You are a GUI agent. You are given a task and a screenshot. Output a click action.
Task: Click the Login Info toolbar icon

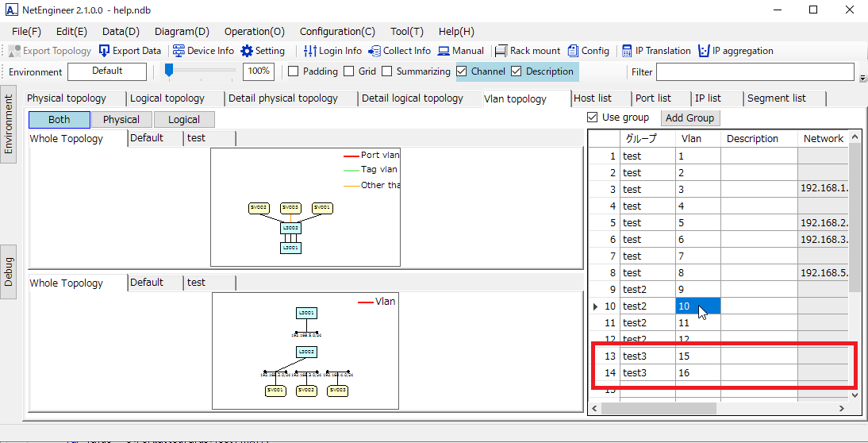point(310,51)
